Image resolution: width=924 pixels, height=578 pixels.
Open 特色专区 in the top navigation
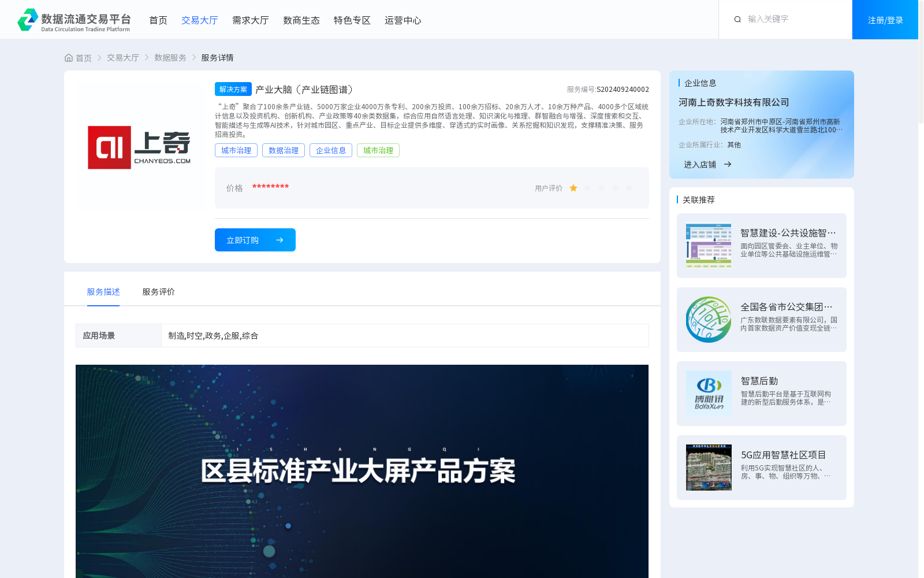tap(352, 20)
